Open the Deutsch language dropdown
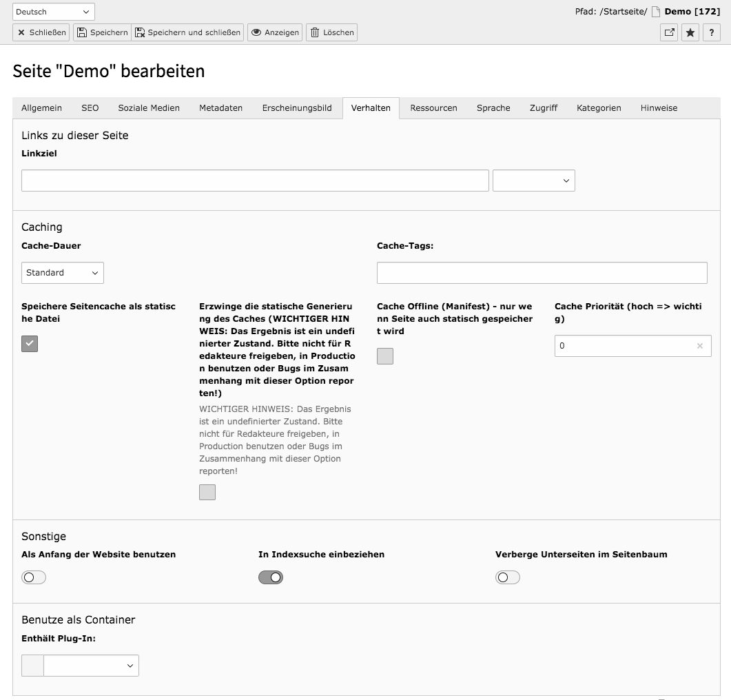 pyautogui.click(x=53, y=11)
